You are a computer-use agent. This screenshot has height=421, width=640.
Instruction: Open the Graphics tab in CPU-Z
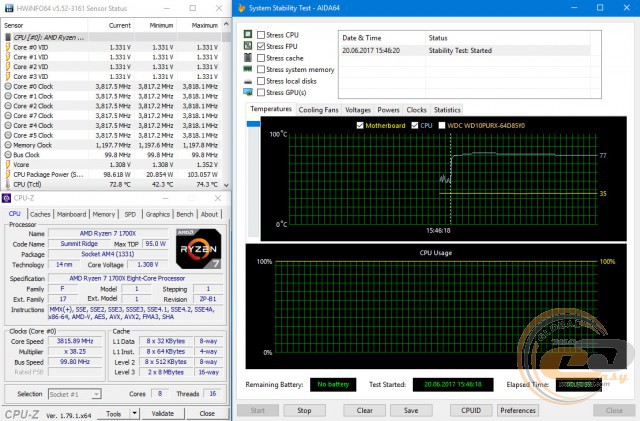pos(158,214)
